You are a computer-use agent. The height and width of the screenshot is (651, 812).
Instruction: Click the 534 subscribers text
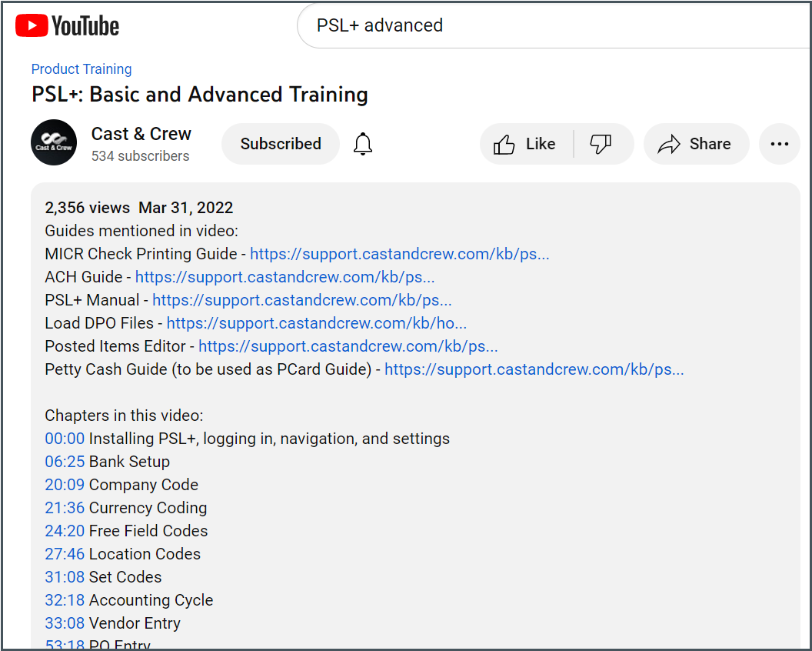point(141,156)
